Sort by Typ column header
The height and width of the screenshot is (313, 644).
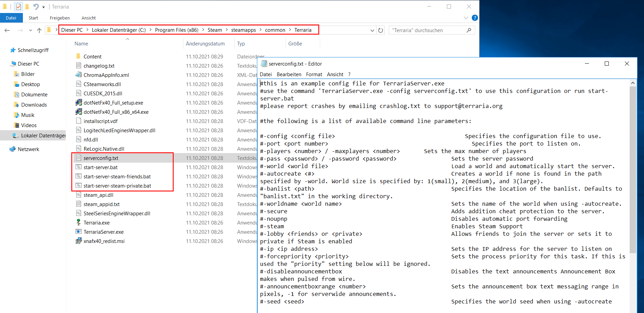pos(241,44)
